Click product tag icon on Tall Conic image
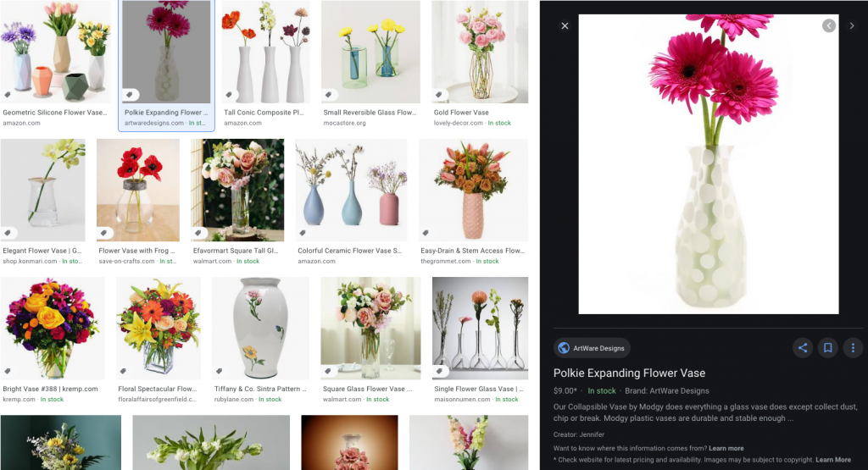 pos(229,95)
